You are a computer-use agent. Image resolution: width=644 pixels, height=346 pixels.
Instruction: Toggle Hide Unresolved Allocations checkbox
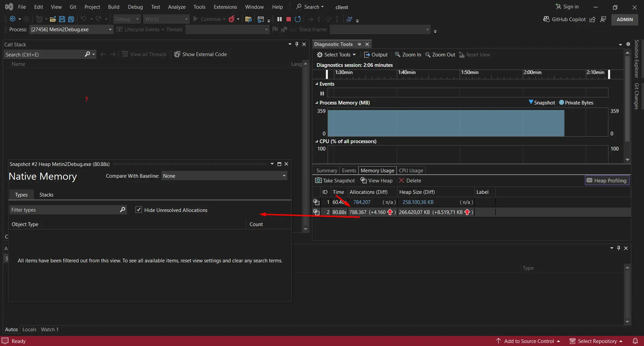139,210
